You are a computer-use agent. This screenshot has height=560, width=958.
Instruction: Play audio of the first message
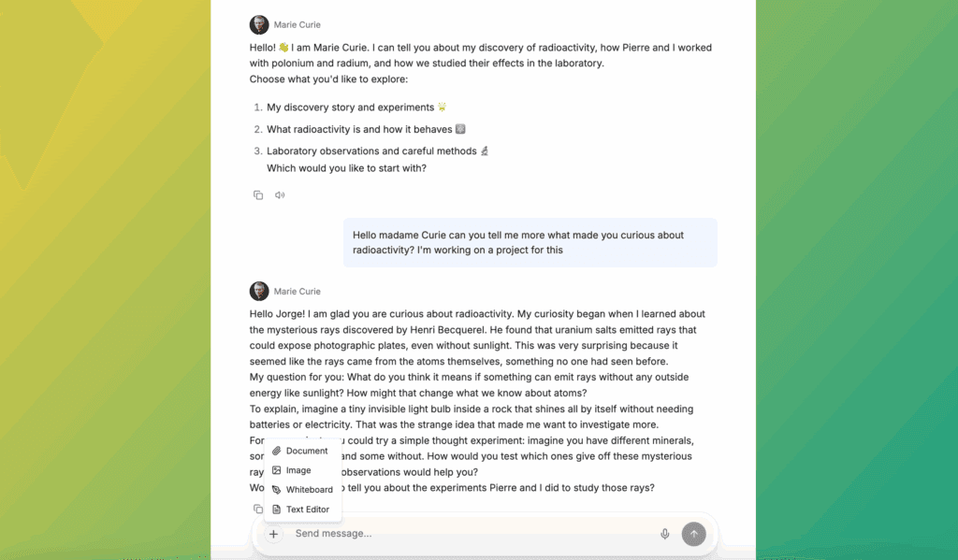280,195
